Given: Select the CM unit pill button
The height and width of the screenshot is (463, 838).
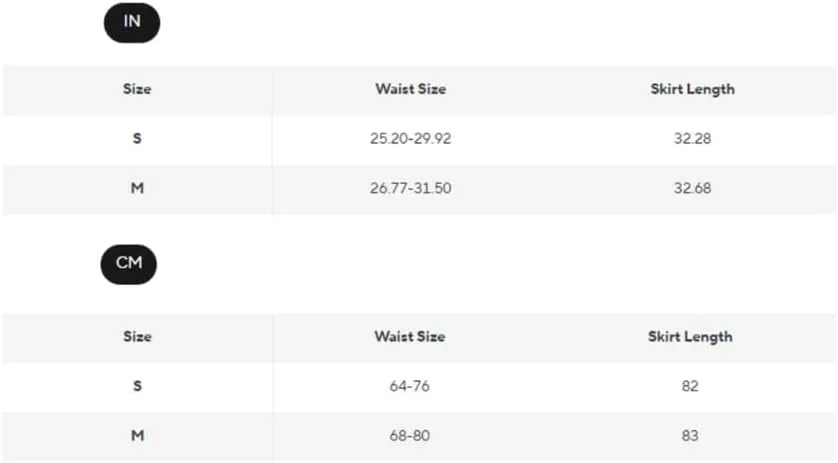Looking at the screenshot, I should (x=129, y=264).
